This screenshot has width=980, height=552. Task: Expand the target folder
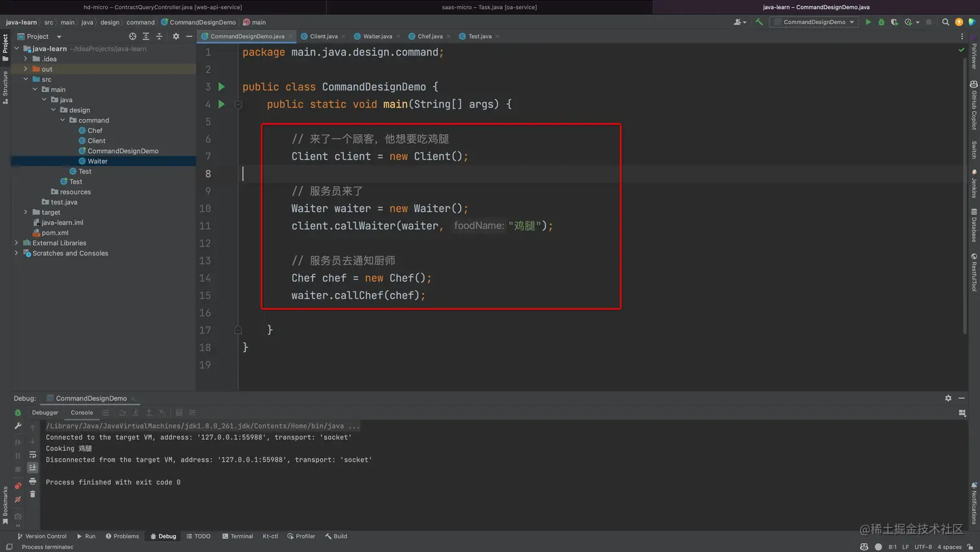coord(26,212)
